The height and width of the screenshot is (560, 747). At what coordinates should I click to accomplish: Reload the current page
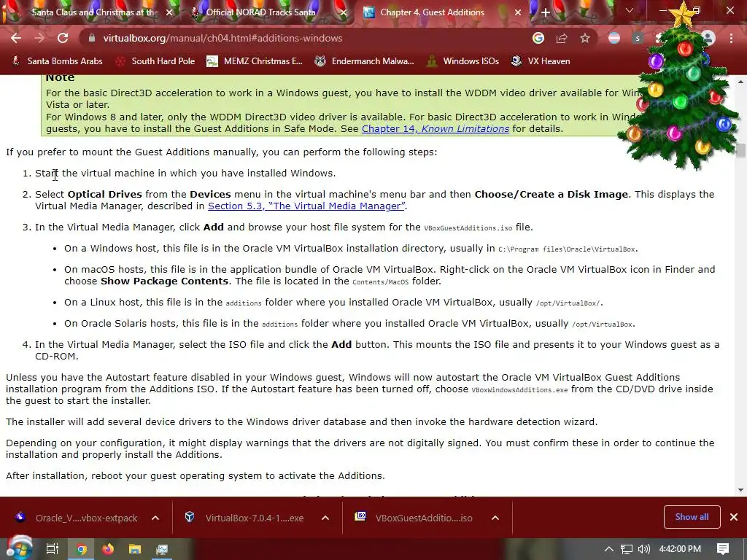pyautogui.click(x=63, y=38)
